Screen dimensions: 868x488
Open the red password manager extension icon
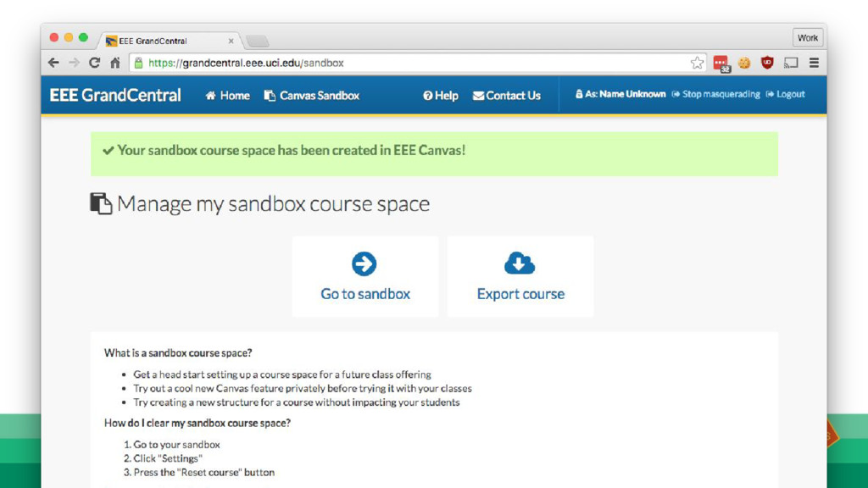point(721,64)
